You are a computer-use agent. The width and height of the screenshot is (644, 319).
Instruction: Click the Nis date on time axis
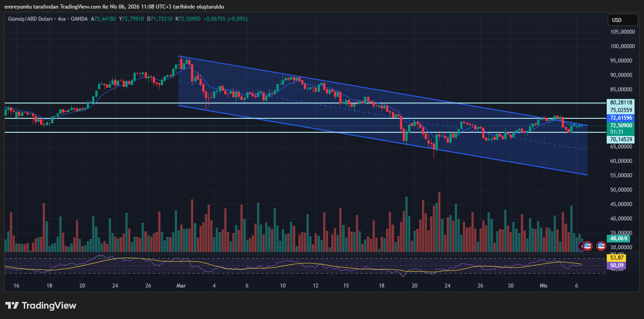[543, 285]
